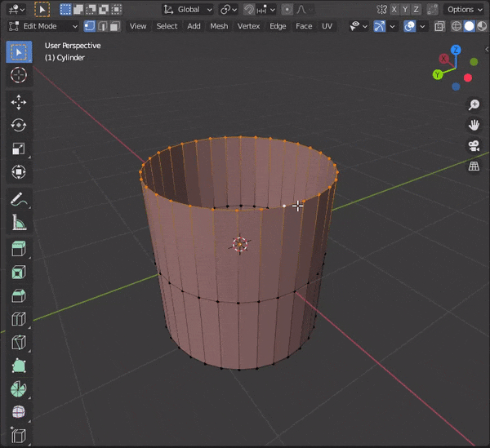
Task: Open the editor type dropdown
Action: tap(16, 10)
